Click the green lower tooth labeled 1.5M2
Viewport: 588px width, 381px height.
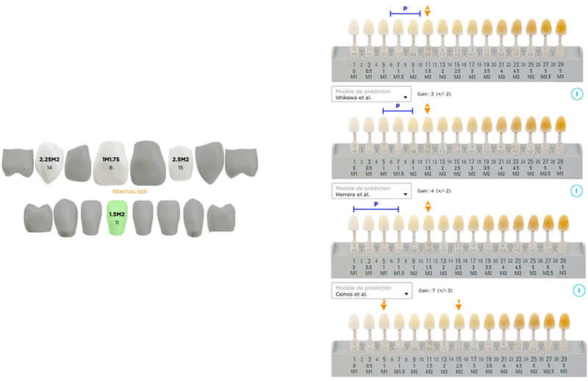115,218
